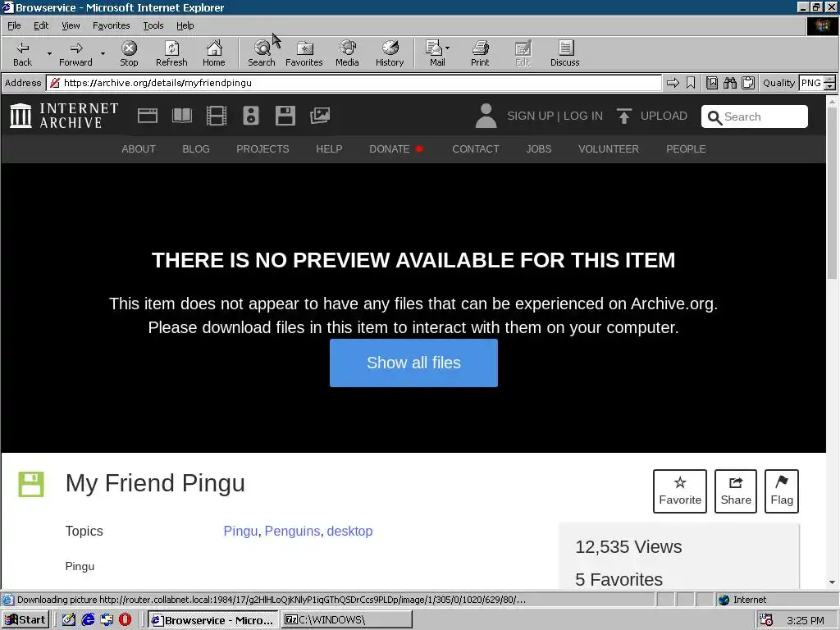
Task: Click the binoculars find icon
Action: pos(729,83)
